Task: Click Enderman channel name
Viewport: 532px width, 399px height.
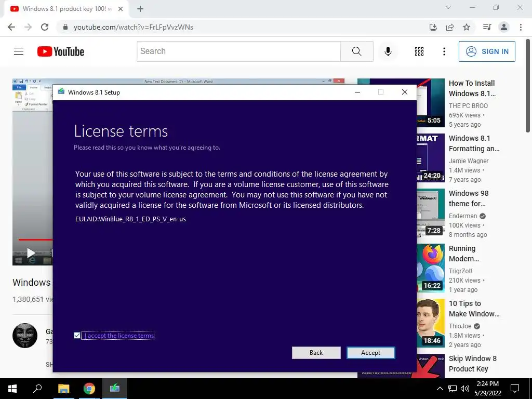Action: (463, 216)
